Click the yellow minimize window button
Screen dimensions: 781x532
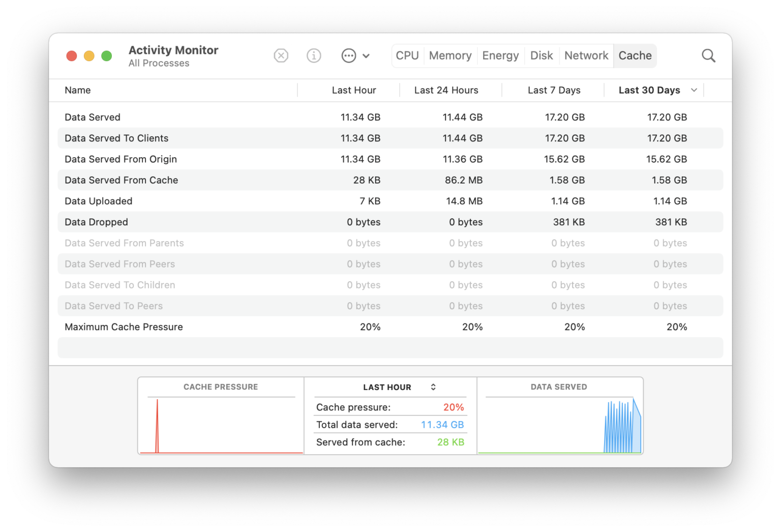click(89, 56)
